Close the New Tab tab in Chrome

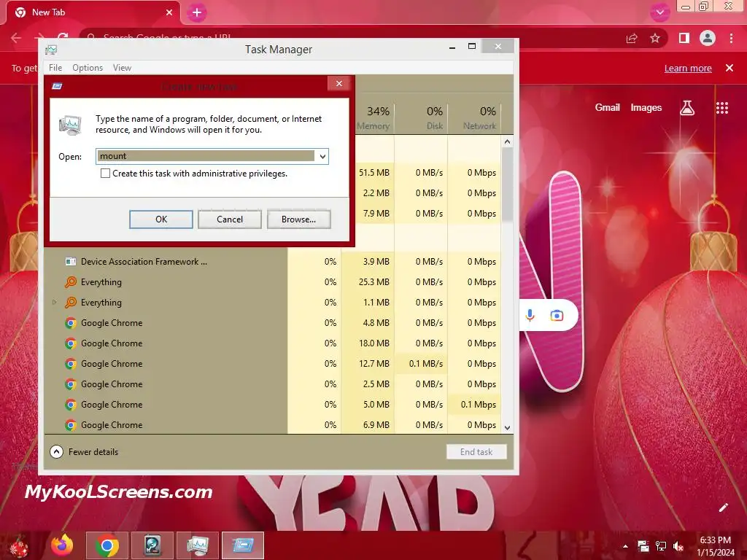click(169, 12)
